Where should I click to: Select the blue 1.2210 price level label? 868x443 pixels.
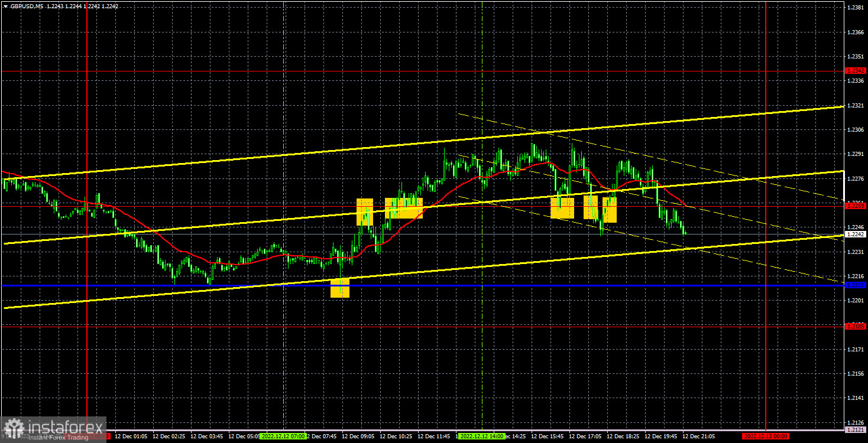coord(856,285)
